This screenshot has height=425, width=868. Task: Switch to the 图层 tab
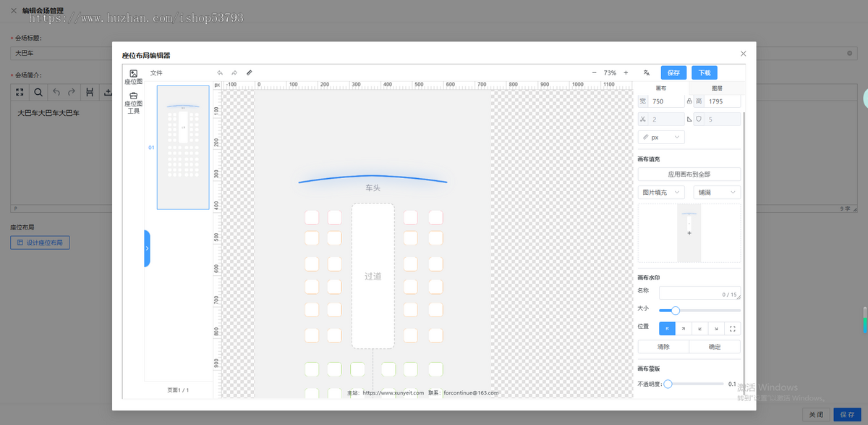click(x=716, y=88)
